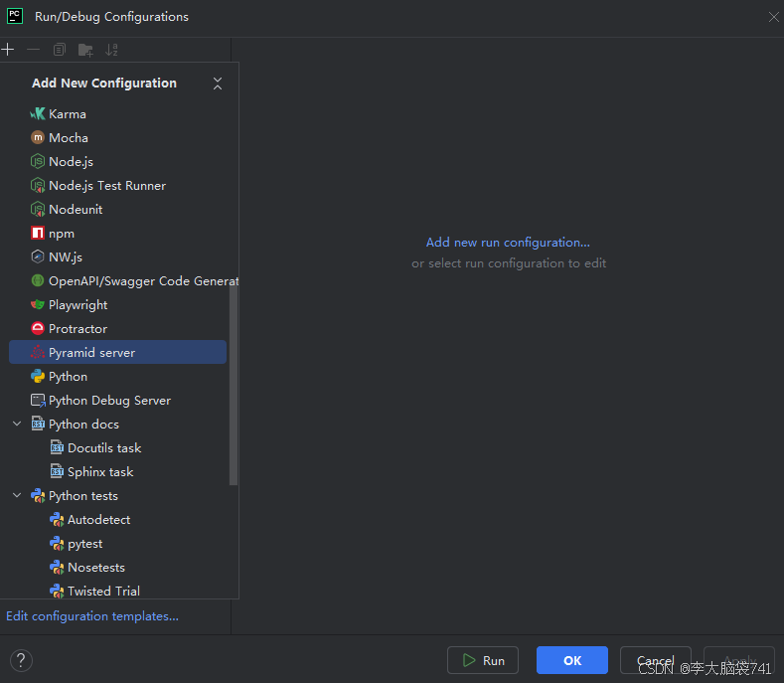Click the pytest icon

[x=57, y=544]
